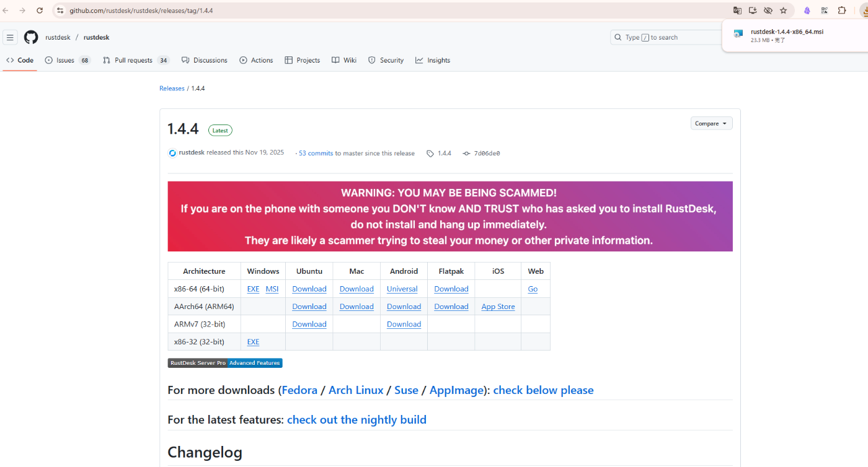Download Ubuntu x86-64 build
This screenshot has width=868, height=467.
(x=309, y=289)
